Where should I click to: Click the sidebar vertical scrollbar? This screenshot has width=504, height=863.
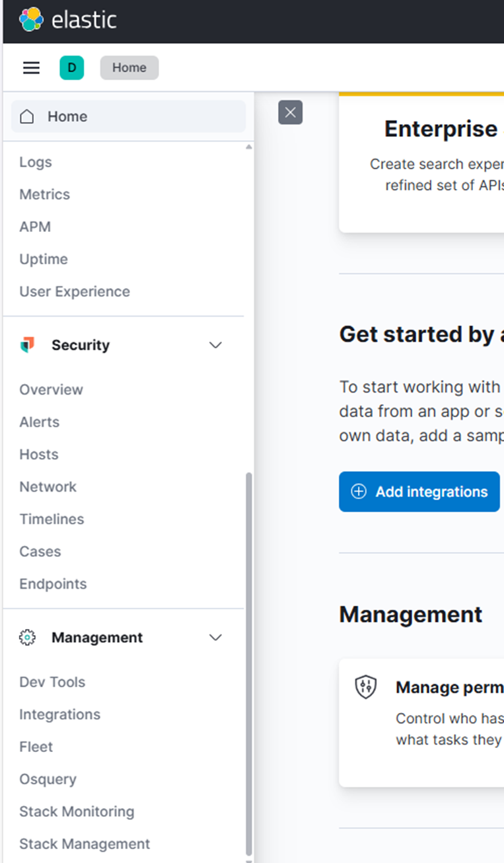[x=249, y=661]
